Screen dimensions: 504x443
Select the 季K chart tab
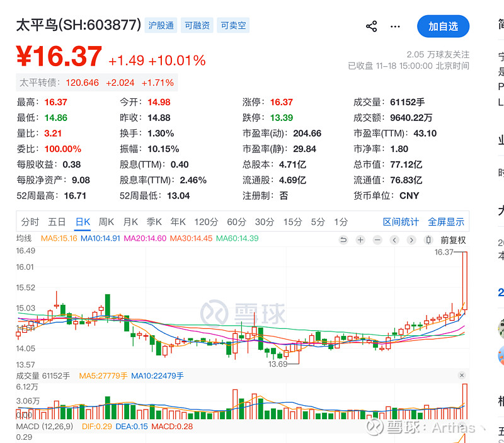pos(154,222)
